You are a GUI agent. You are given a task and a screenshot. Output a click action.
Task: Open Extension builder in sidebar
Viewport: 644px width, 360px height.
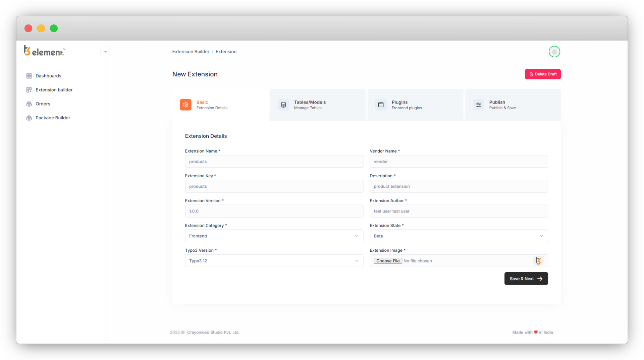click(x=54, y=90)
